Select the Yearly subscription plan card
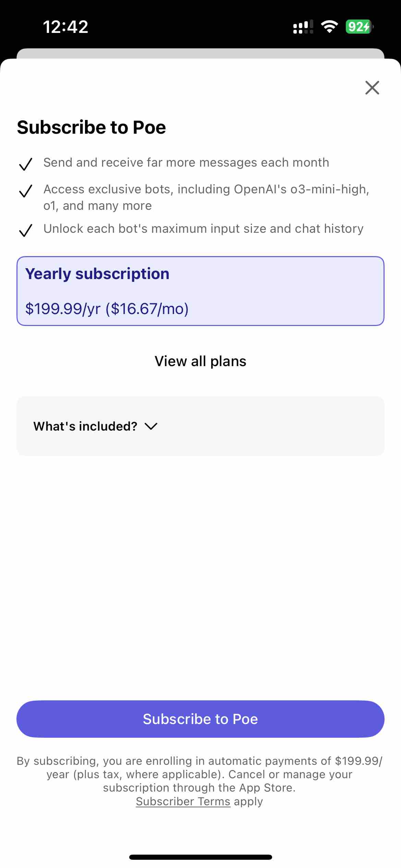The width and height of the screenshot is (401, 868). click(x=200, y=291)
